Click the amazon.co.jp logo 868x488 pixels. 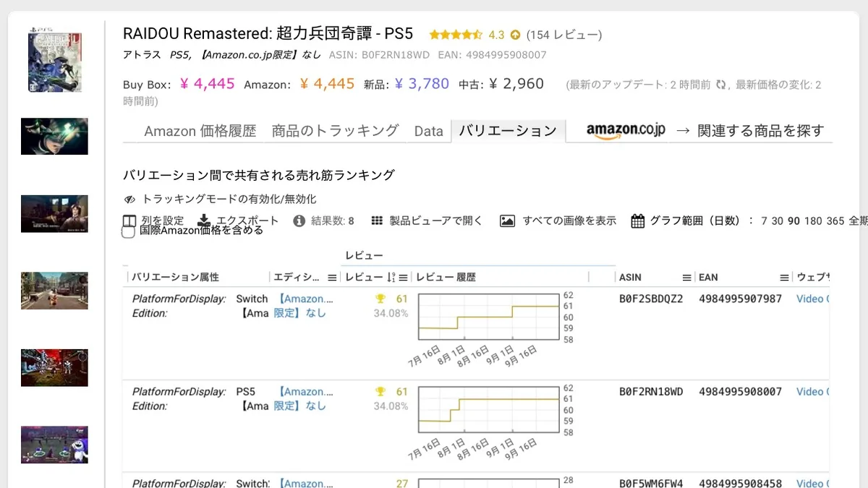click(x=626, y=130)
